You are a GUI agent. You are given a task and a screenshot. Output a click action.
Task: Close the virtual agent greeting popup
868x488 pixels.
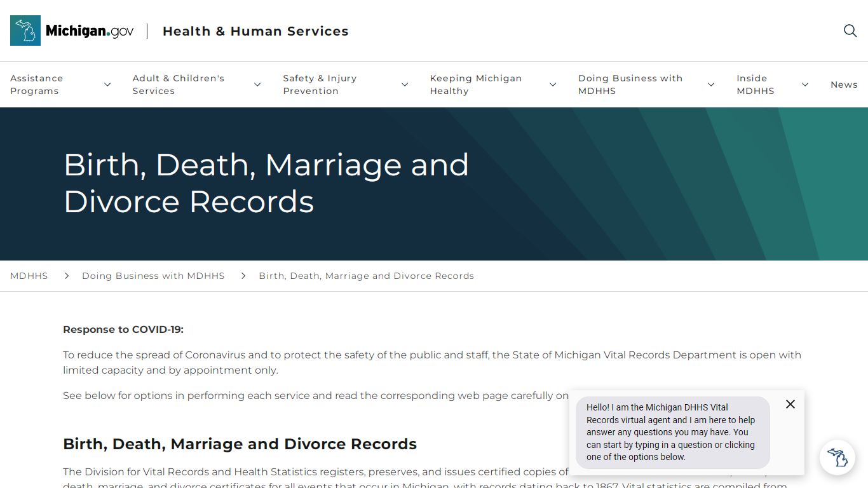(790, 404)
